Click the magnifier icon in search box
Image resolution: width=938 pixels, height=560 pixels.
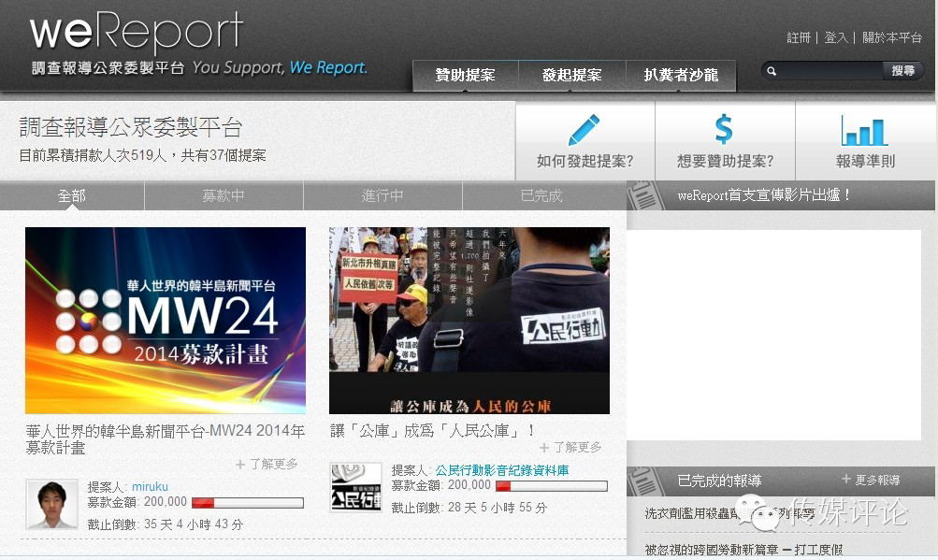[772, 71]
